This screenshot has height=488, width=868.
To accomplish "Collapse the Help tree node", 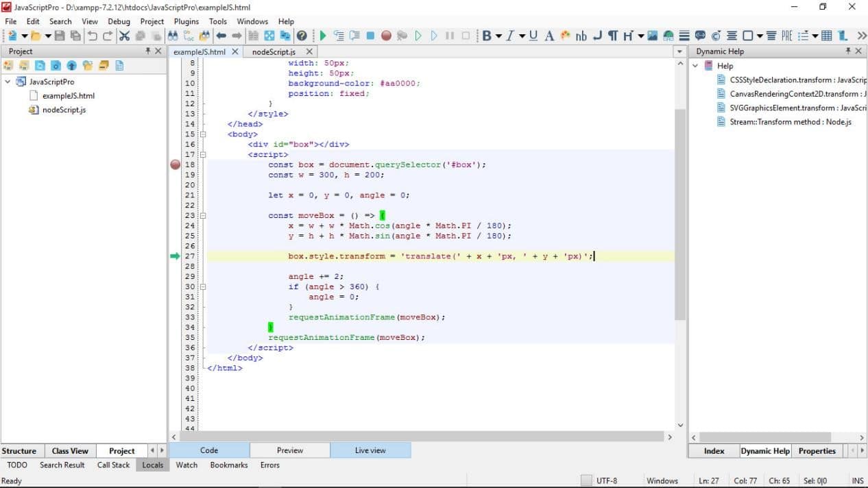I will 695,66.
